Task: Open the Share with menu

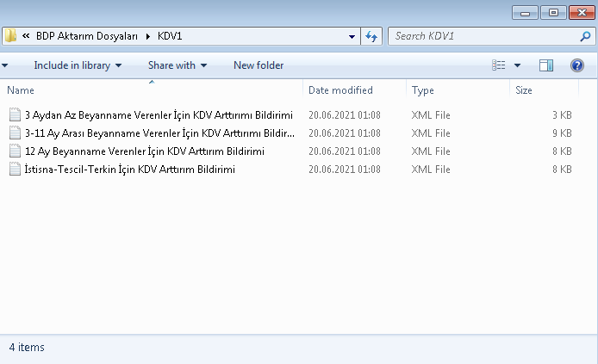Action: point(178,65)
